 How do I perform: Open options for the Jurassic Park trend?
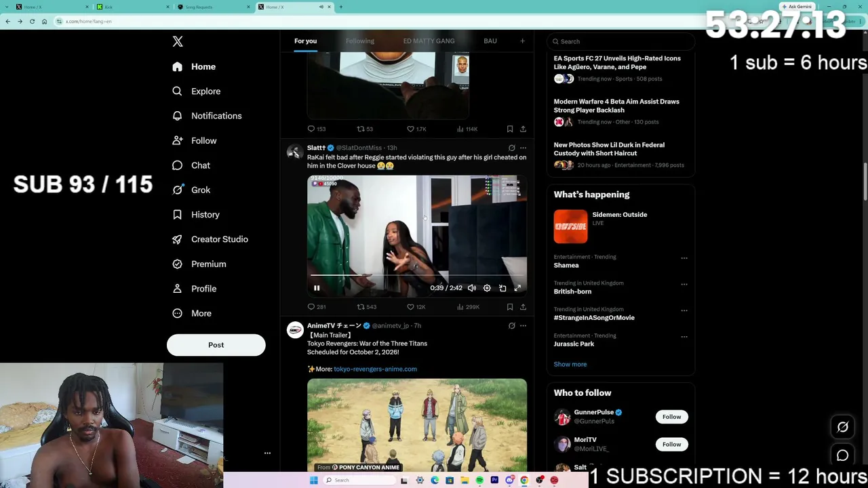(x=684, y=337)
